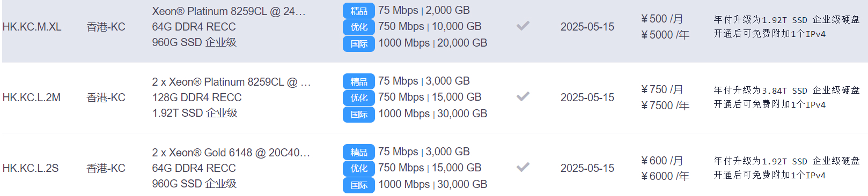The image size is (868, 196).
Task: Click the checkmark in HK.KC.M.XL row
Action: [523, 26]
